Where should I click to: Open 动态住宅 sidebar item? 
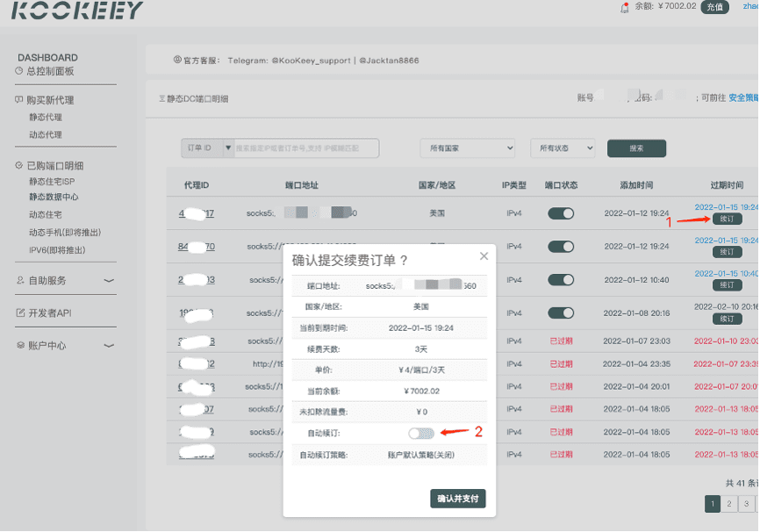tap(46, 214)
